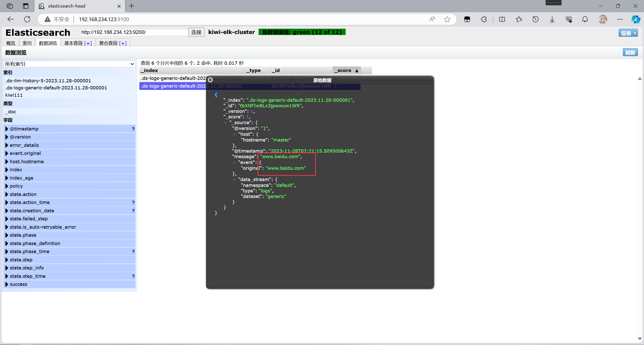This screenshot has height=345, width=644.
Task: Click the help question mark beside @timestamp
Action: [x=133, y=129]
